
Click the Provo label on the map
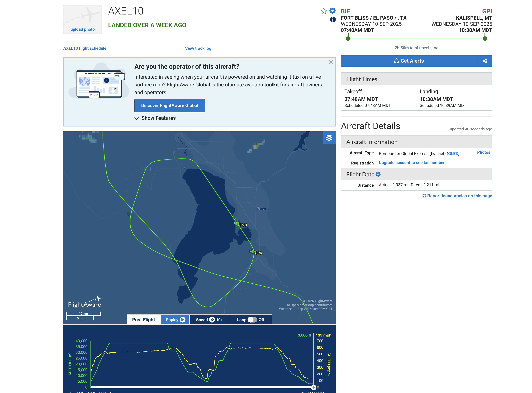tap(262, 209)
